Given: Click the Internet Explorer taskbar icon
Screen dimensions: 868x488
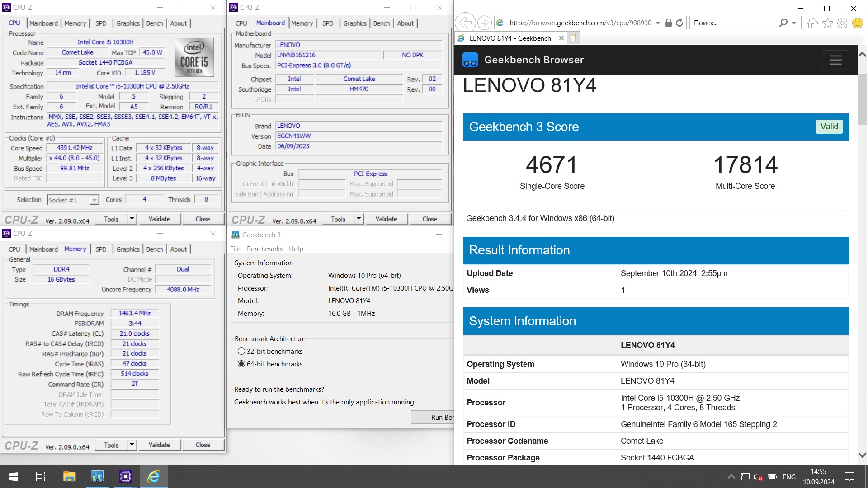Looking at the screenshot, I should click(153, 477).
